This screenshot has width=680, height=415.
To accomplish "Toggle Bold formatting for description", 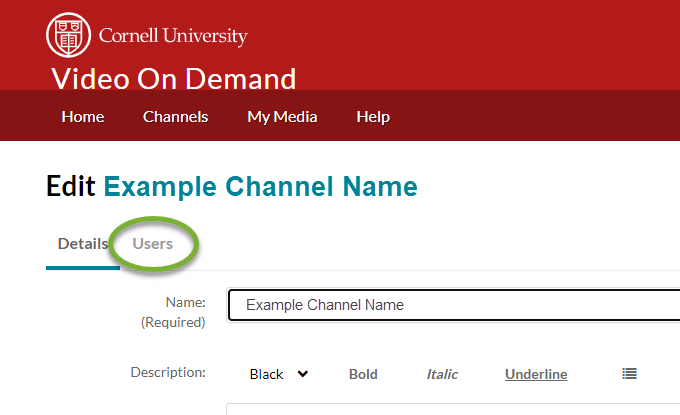I will [x=363, y=374].
